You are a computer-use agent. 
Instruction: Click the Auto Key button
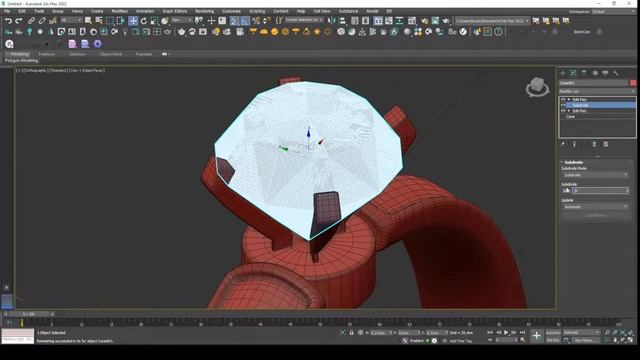pyautogui.click(x=553, y=333)
